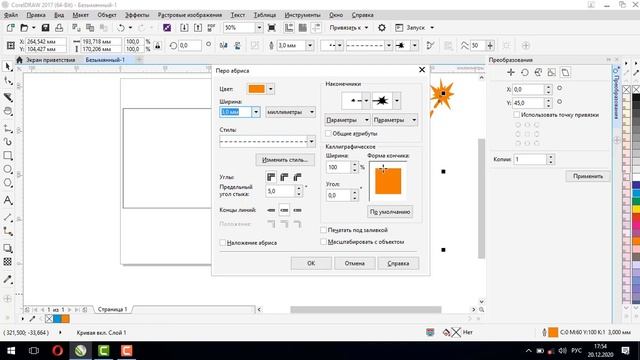Open width value dropdown in dialog

(256, 112)
